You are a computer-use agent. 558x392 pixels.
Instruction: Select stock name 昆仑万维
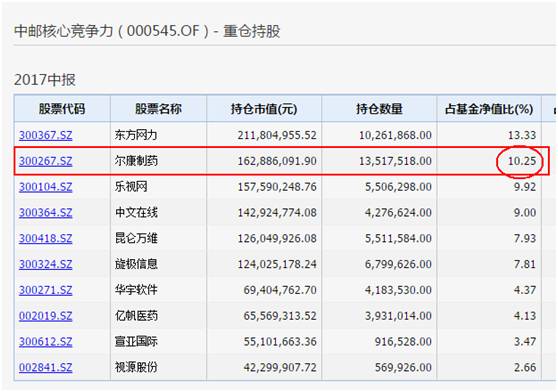click(136, 238)
